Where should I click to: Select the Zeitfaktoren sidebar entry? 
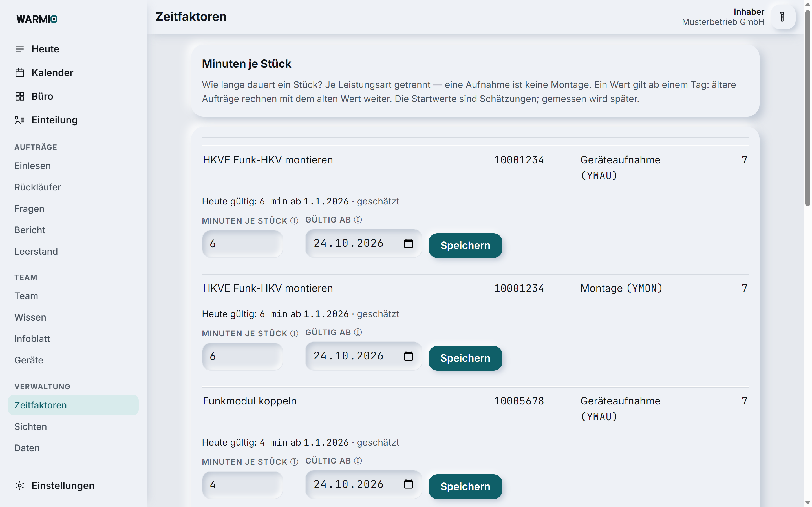[x=73, y=405]
